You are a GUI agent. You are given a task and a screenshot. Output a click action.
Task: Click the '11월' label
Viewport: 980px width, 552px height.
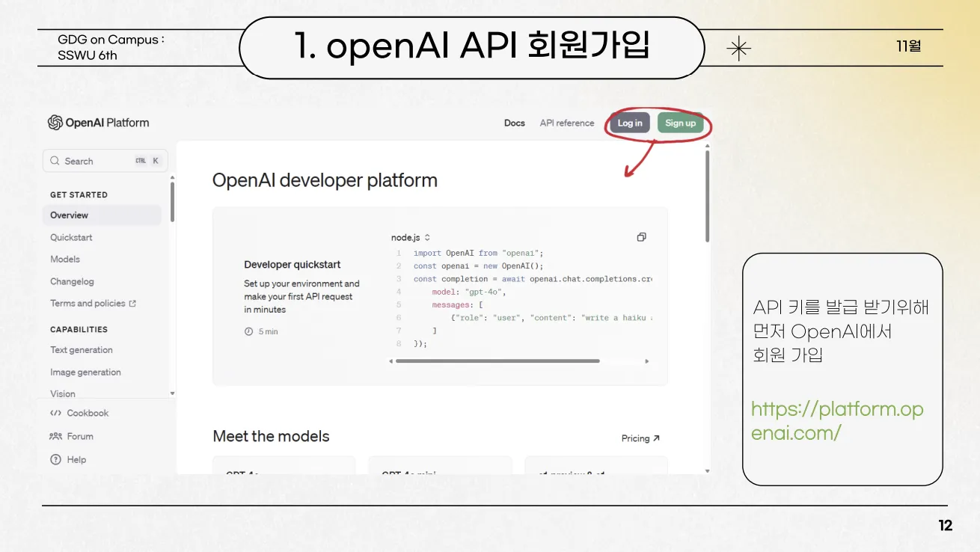click(909, 46)
